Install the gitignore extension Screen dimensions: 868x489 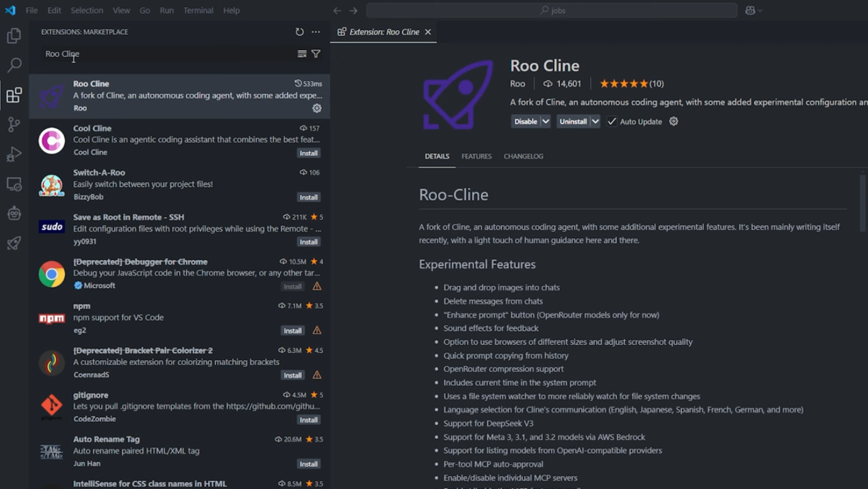click(309, 420)
